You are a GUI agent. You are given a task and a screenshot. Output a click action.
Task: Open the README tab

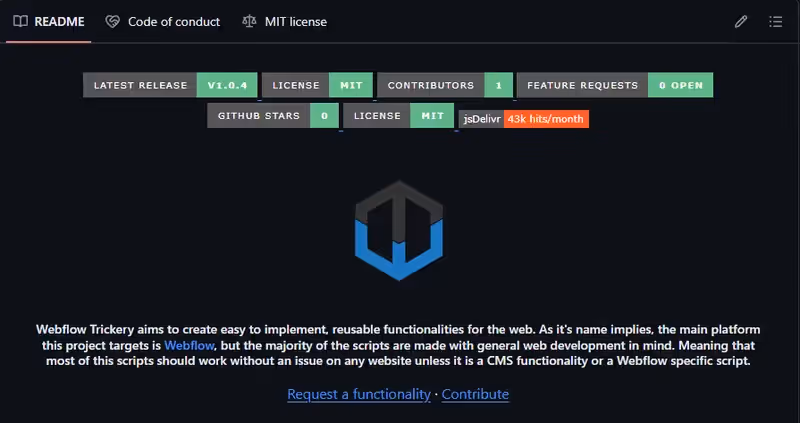(49, 21)
